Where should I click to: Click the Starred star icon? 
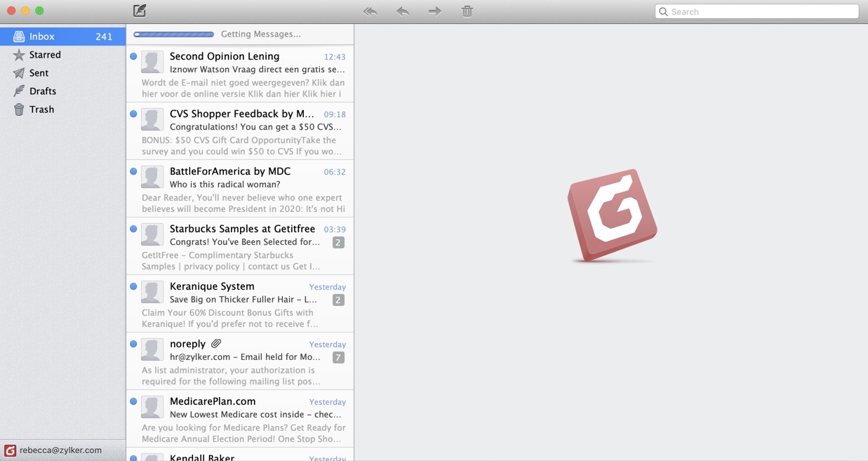19,55
